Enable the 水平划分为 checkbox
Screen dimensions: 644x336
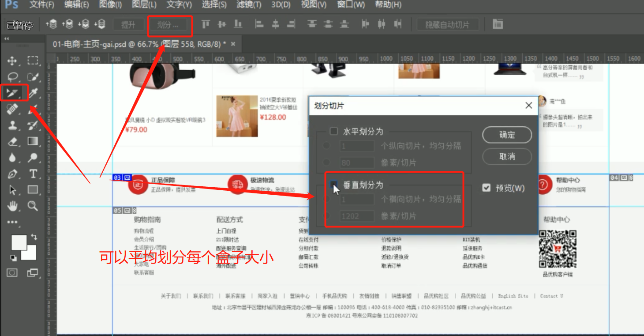334,131
